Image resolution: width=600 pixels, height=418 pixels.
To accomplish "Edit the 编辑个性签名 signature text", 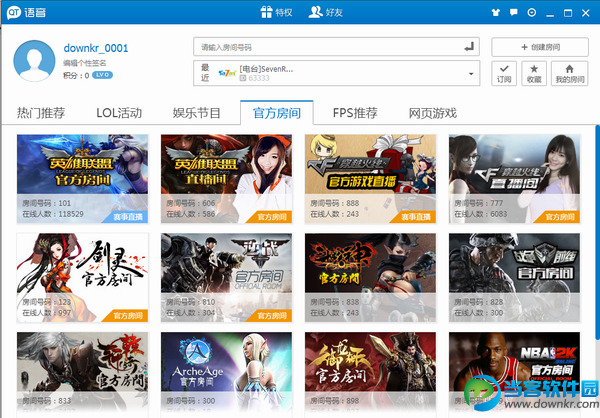I will click(85, 63).
